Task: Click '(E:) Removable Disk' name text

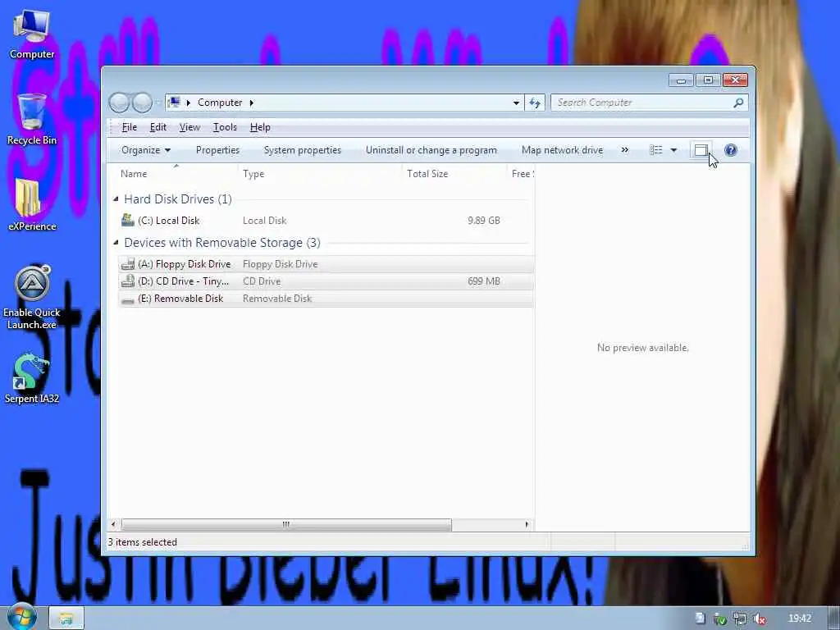Action: click(180, 299)
